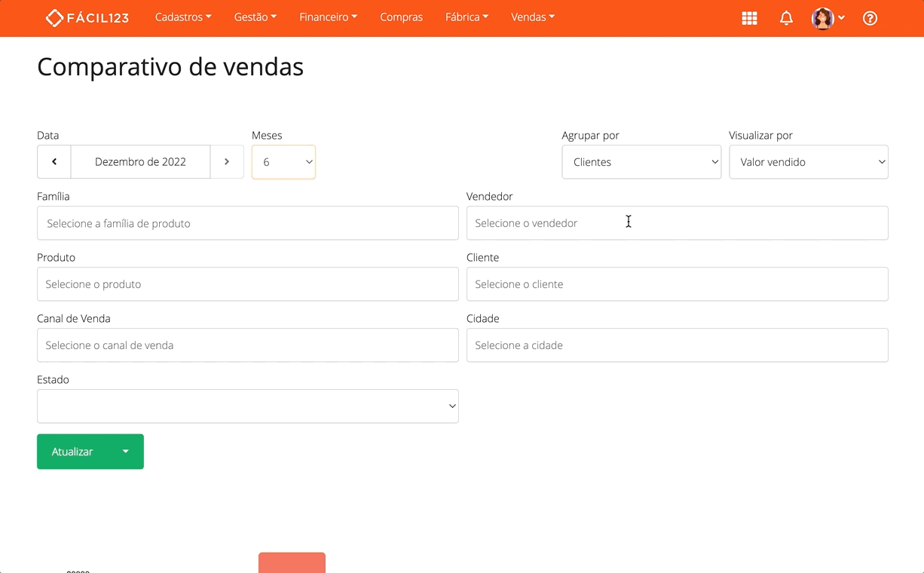Open the Vendas menu

(532, 17)
